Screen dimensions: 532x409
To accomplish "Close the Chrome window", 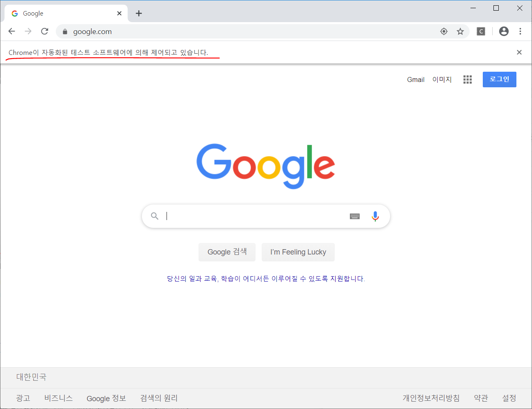I will tap(519, 8).
